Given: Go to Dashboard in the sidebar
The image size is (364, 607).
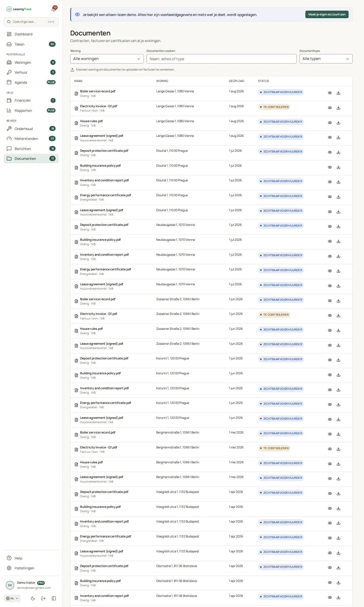Looking at the screenshot, I should coord(31,34).
